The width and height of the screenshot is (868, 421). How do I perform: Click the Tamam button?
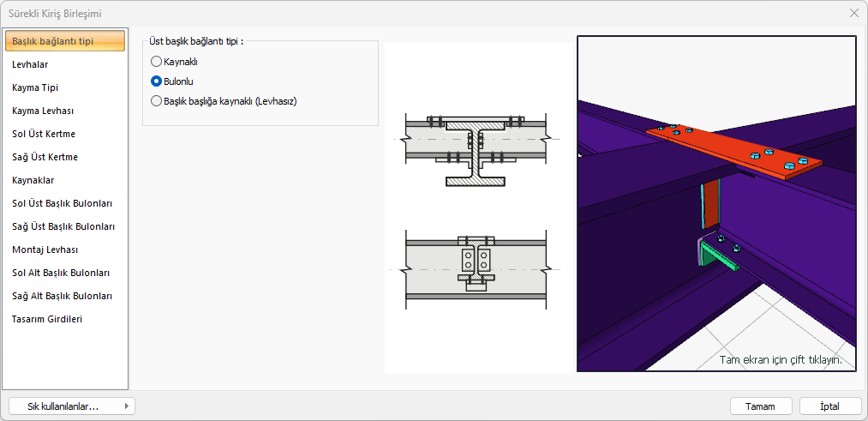(760, 406)
